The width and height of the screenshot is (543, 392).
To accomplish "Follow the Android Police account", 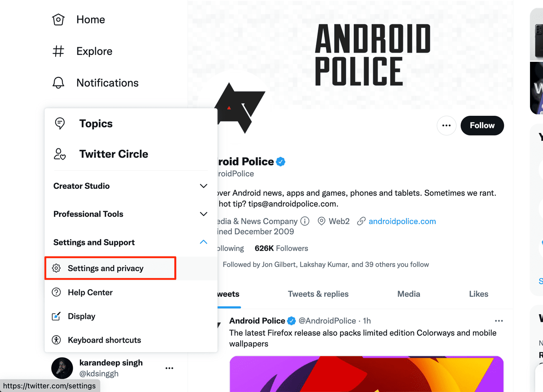I will coord(482,125).
